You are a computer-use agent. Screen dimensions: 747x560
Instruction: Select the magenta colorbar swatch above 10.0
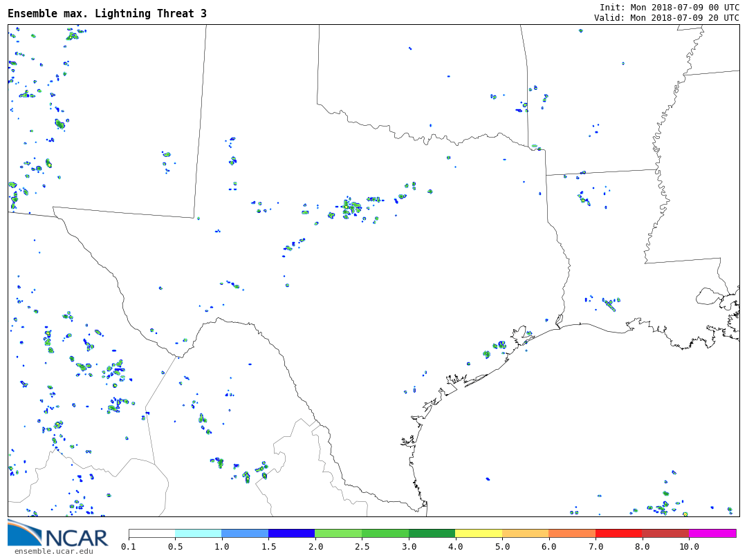(x=712, y=533)
